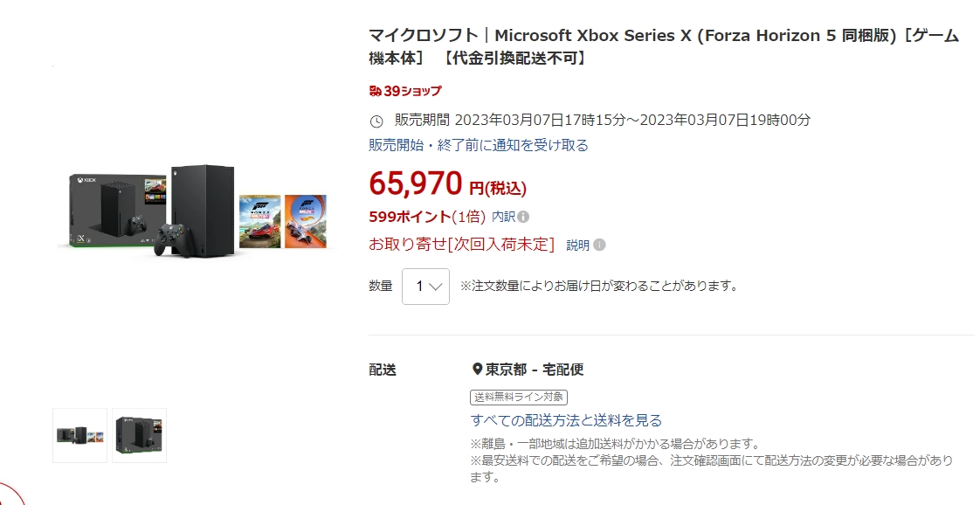980x505 pixels.
Task: Click the 販売開始・終了前に通知を受け取る link
Action: click(479, 145)
